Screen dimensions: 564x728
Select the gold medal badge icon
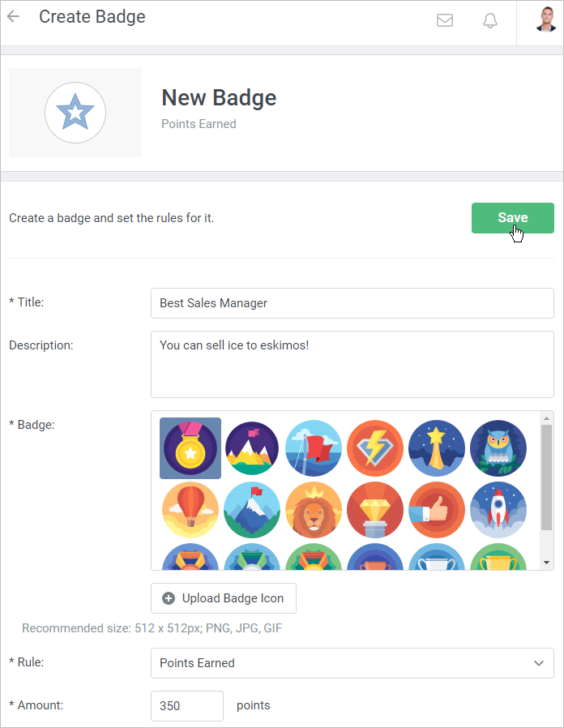190,448
